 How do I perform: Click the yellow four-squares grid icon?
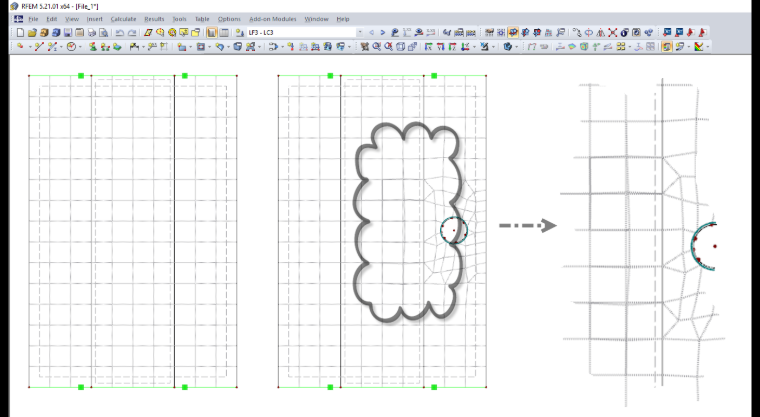[x=620, y=47]
